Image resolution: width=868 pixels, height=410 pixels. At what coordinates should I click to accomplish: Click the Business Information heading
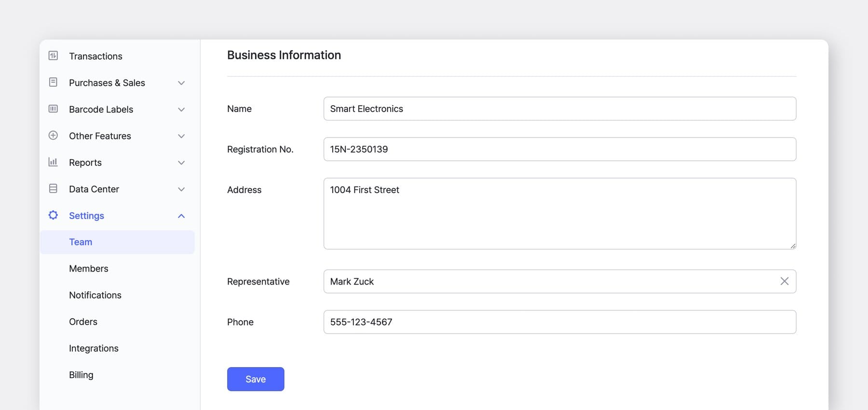(284, 55)
